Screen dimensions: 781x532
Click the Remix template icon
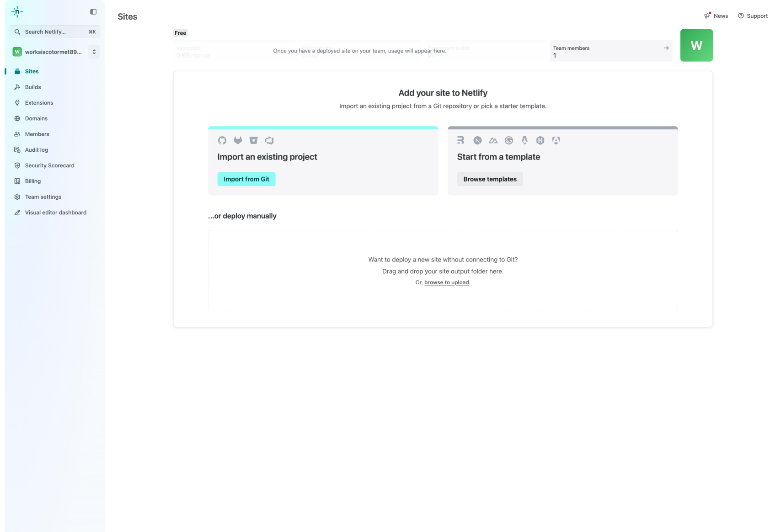click(x=461, y=140)
